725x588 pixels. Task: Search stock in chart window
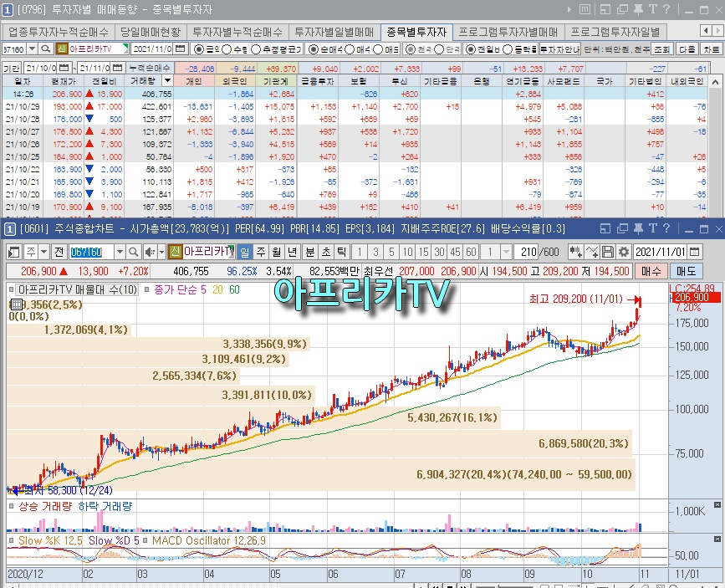point(134,252)
